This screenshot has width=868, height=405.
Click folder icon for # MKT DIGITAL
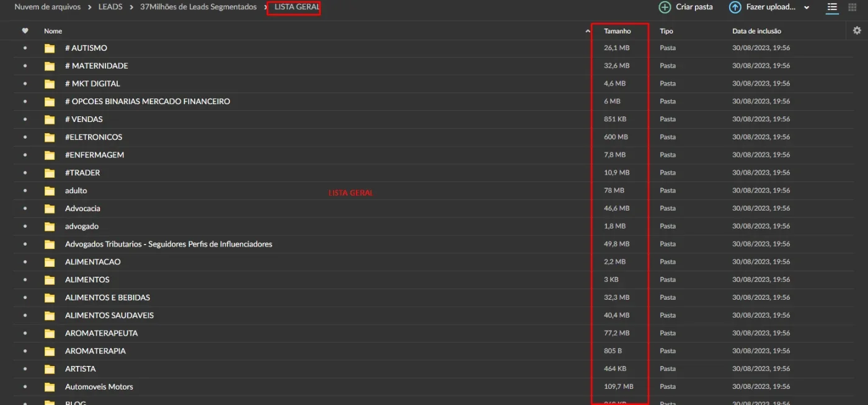coord(50,84)
